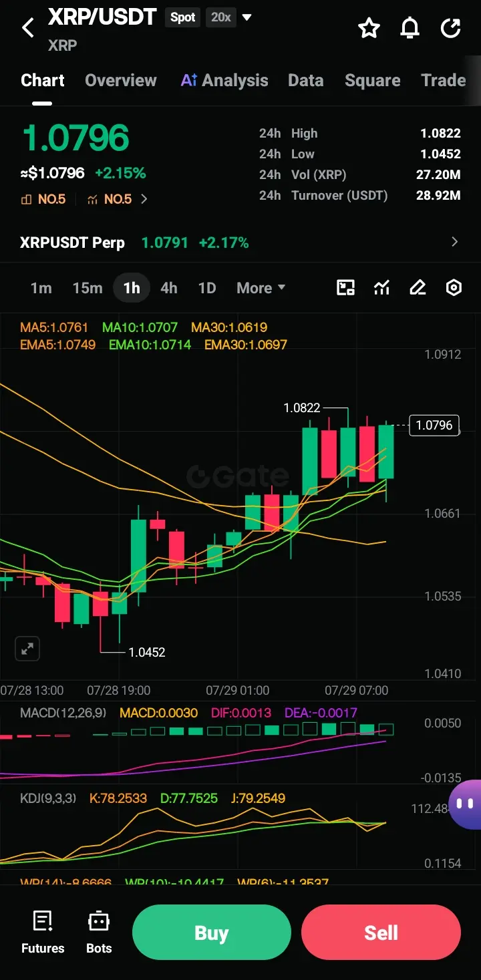Tap the EMA10:1.0714 indicator label

point(150,345)
